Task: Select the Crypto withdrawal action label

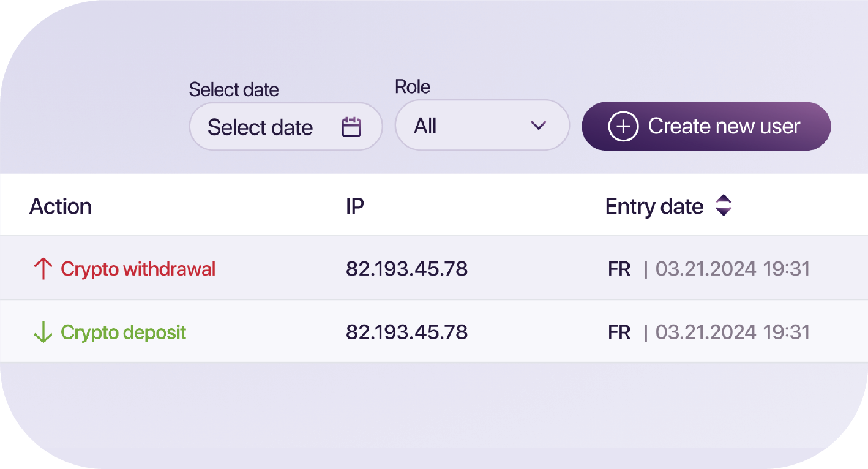Action: pos(138,269)
